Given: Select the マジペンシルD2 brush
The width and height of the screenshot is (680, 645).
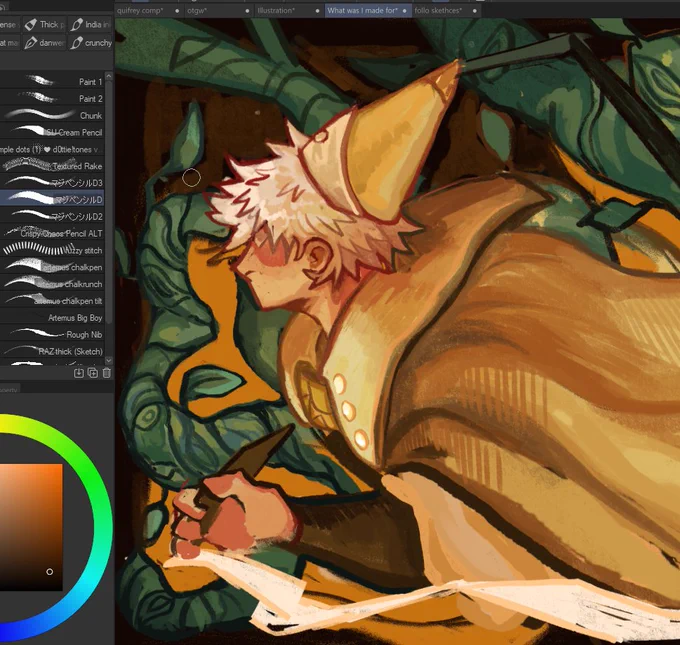Looking at the screenshot, I should (52, 216).
